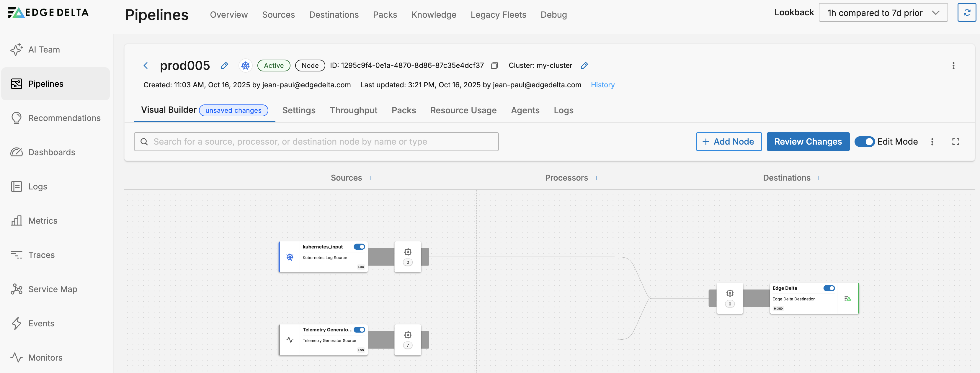The image size is (980, 373).
Task: Go back using the left arrow icon
Action: [x=146, y=66]
